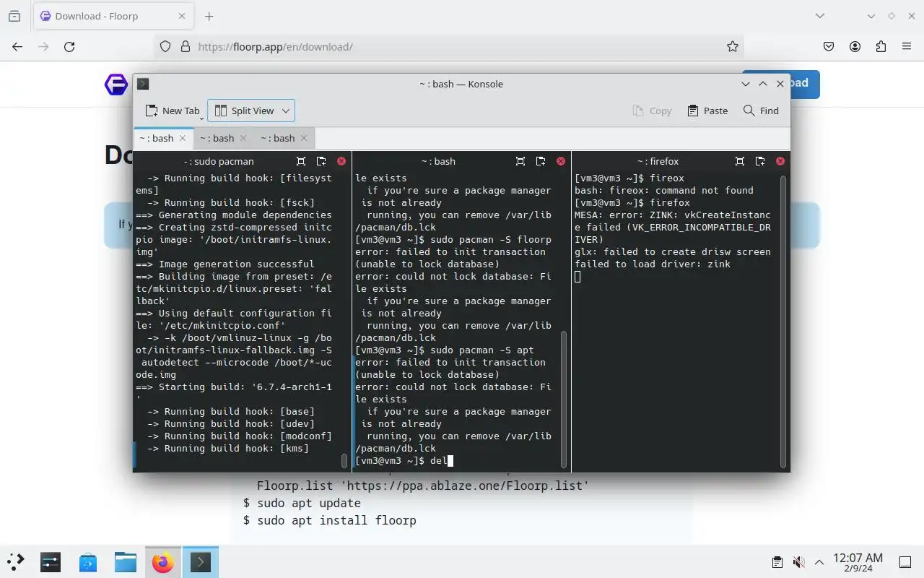924x578 pixels.
Task: Switch to Konsole in the taskbar
Action: point(201,561)
